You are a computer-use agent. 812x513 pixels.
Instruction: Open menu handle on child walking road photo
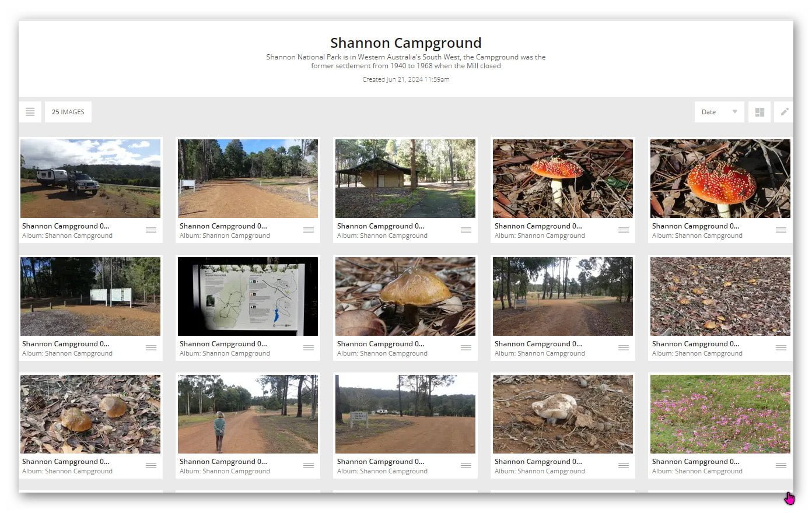click(309, 466)
